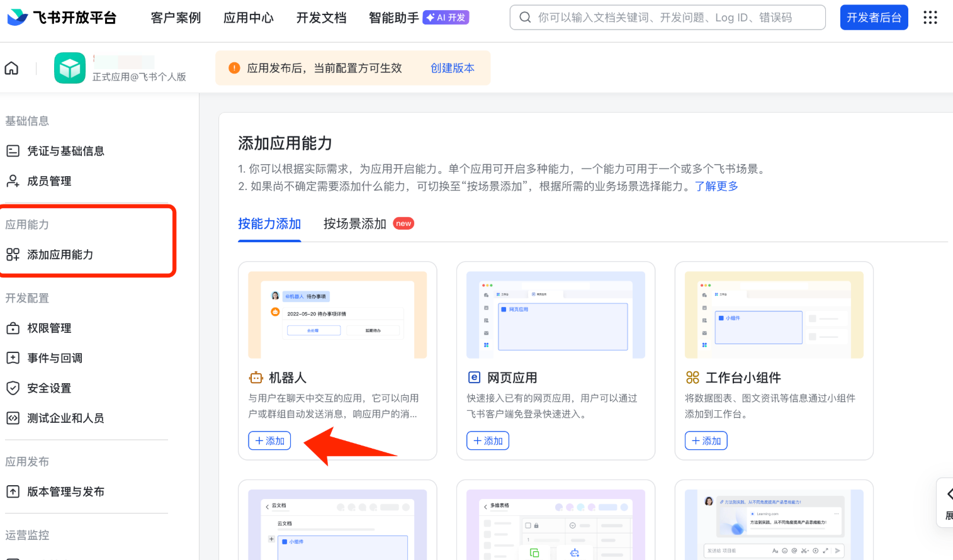953x560 pixels.
Task: Click the 测试企业和人员 code icon
Action: (x=13, y=418)
